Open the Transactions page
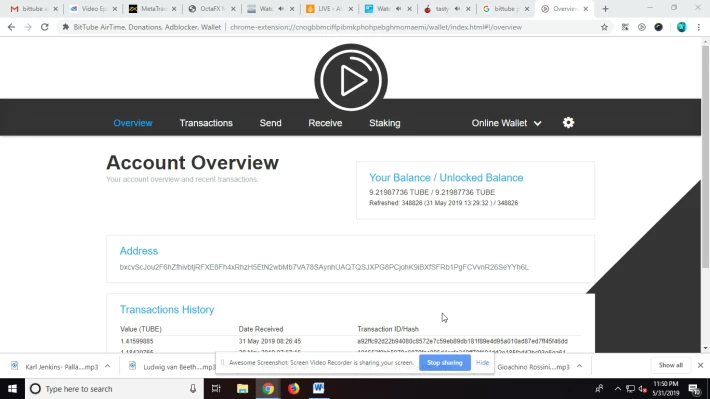 (206, 123)
